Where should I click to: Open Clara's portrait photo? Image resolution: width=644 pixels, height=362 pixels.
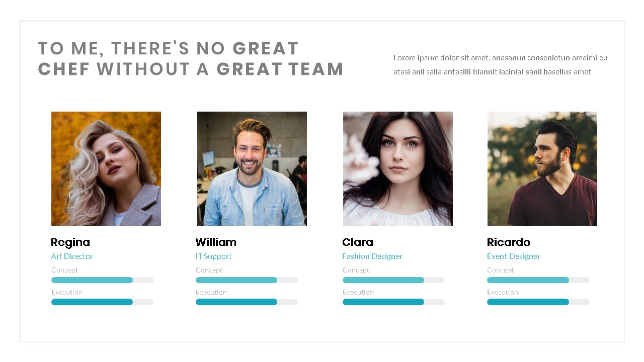click(x=397, y=168)
